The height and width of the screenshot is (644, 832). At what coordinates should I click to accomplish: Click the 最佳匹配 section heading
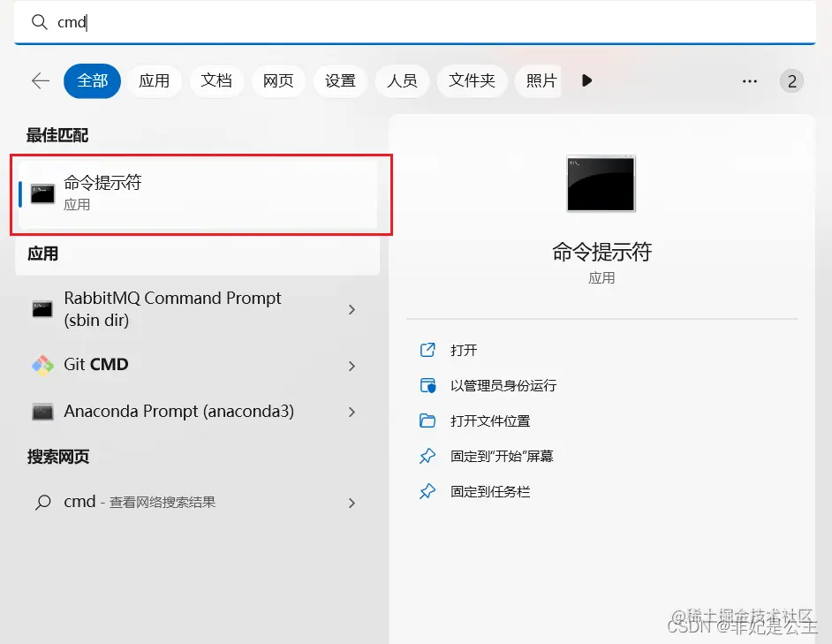(x=57, y=135)
